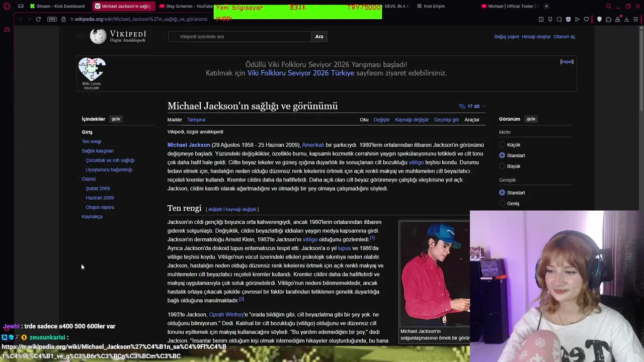Open the Easy Setup menu icon
The height and width of the screenshot is (362, 644).
pos(635,19)
